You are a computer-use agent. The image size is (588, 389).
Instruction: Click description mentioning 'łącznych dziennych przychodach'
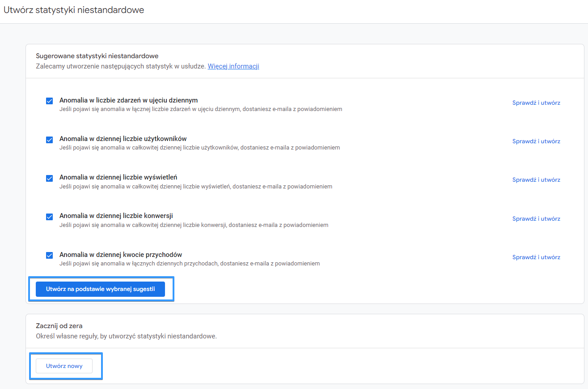pos(190,264)
